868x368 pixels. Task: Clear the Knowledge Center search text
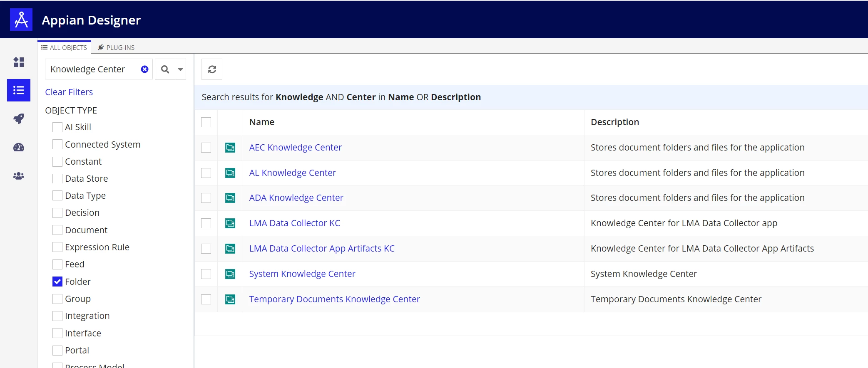pos(144,69)
